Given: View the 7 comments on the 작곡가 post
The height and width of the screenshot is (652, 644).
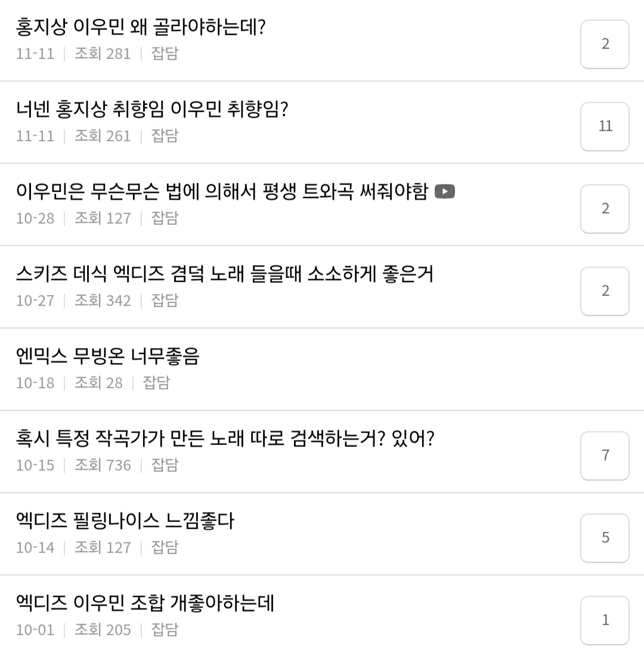Looking at the screenshot, I should (x=605, y=456).
